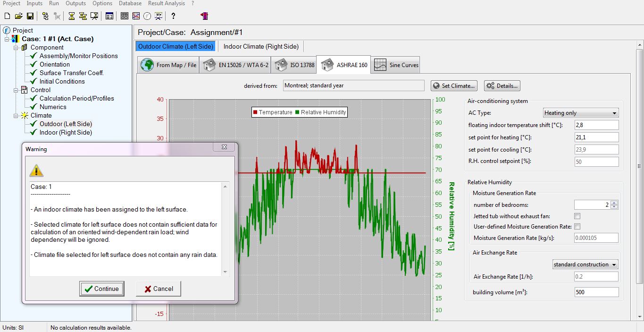Select the EN 15026 / WTA 6-2 tab
The image size is (644, 332).
[x=235, y=65]
